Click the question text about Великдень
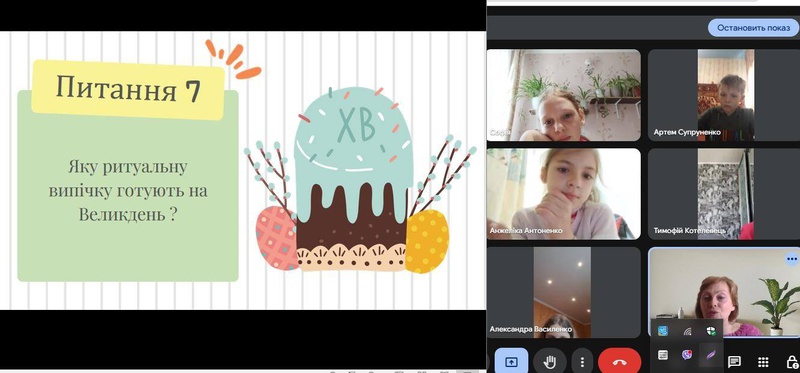The height and width of the screenshot is (373, 800). pyautogui.click(x=128, y=191)
